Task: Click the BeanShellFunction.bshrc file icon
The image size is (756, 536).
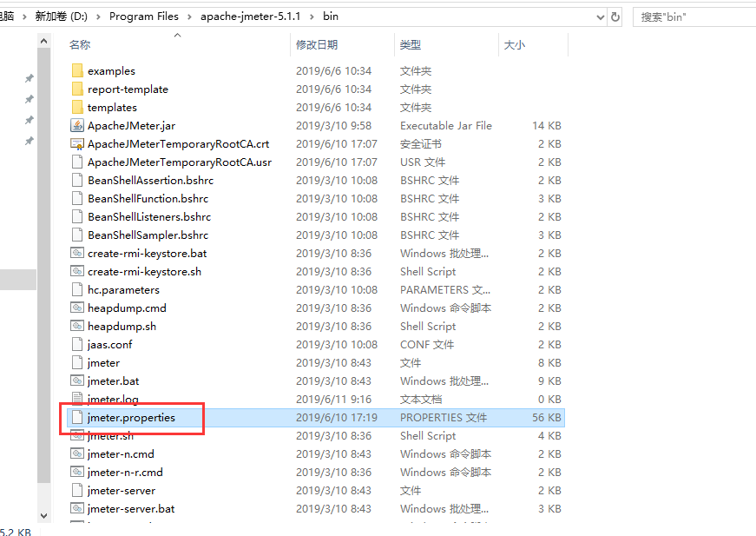Action: coord(77,198)
